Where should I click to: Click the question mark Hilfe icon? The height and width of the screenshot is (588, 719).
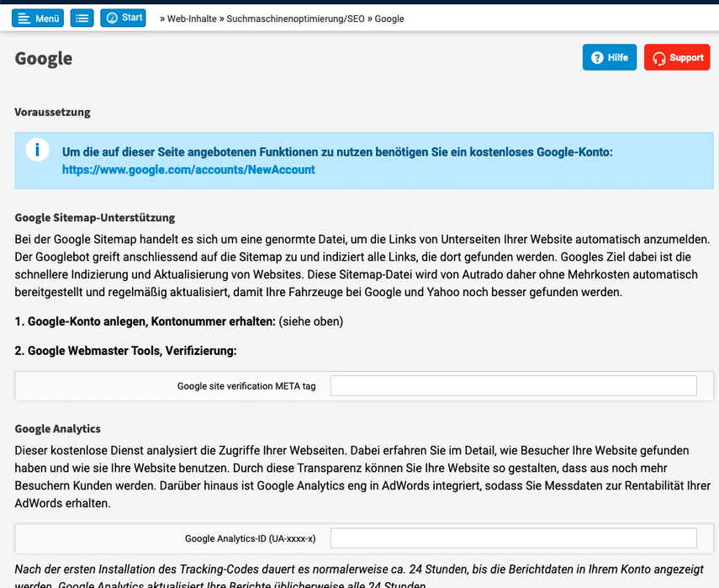(x=598, y=57)
